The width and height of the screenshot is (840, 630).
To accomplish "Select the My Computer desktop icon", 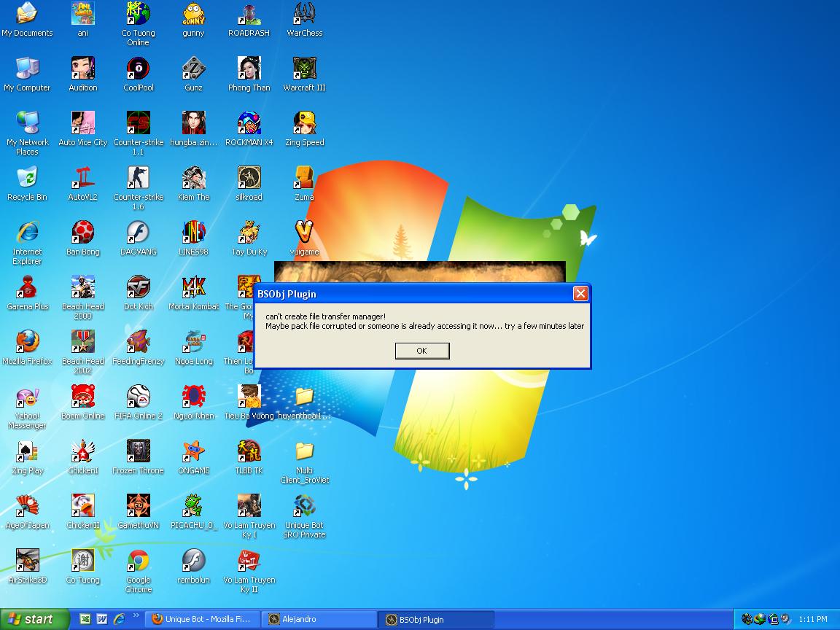I will [27, 75].
